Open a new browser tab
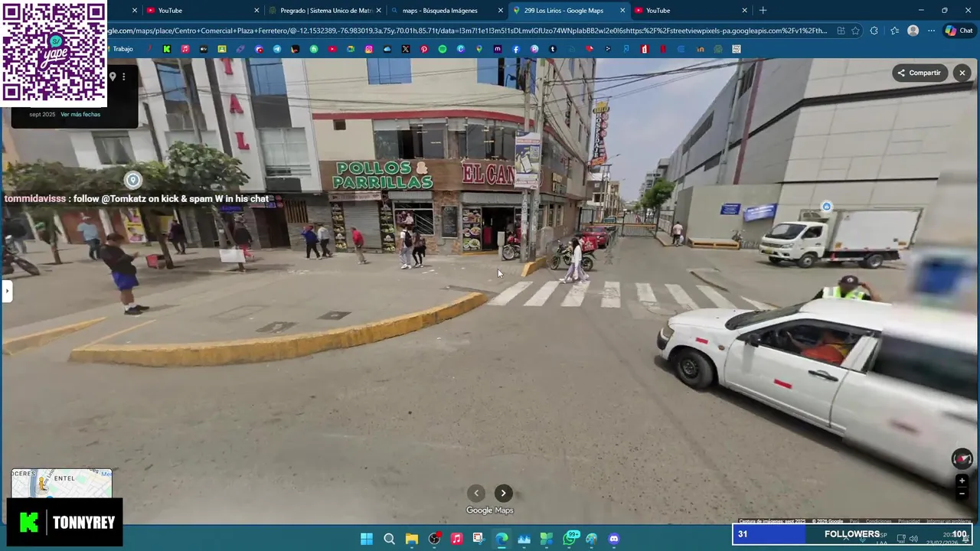This screenshot has height=551, width=980. click(x=763, y=11)
